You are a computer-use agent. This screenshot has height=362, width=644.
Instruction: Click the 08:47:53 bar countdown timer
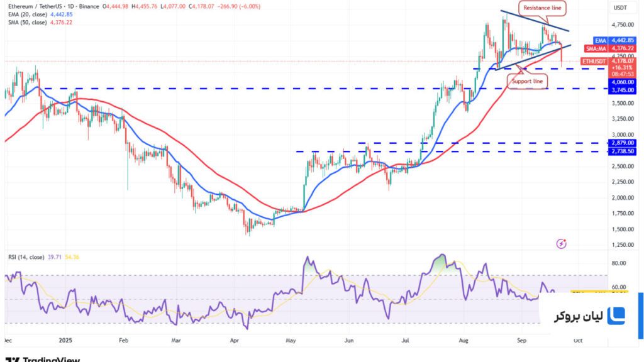pyautogui.click(x=622, y=75)
